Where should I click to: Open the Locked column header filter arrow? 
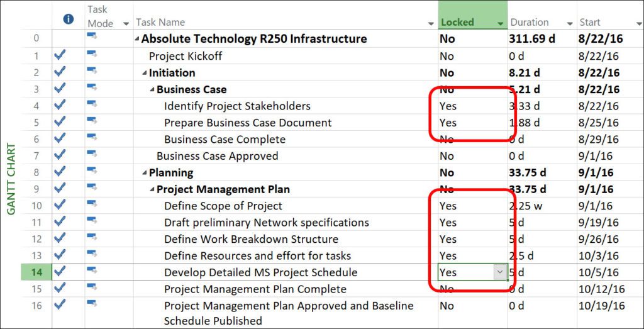point(500,25)
